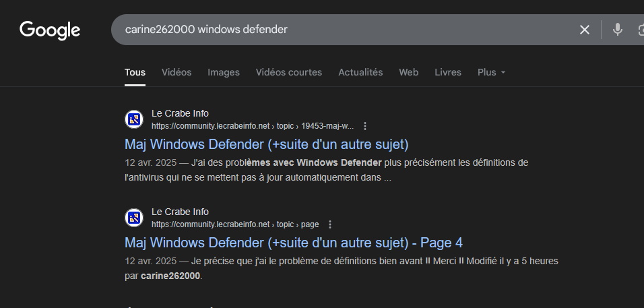644x308 pixels.
Task: Click first result URL community.lecrabeinfo.net › topic › 19453
Action: point(253,126)
